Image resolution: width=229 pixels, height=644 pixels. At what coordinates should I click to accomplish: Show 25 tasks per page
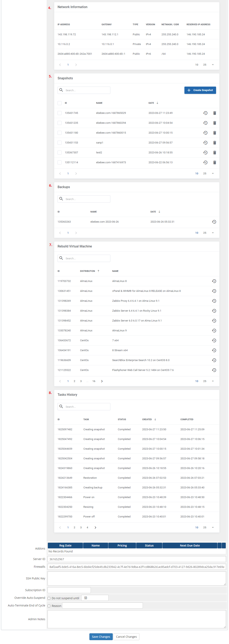(x=205, y=527)
